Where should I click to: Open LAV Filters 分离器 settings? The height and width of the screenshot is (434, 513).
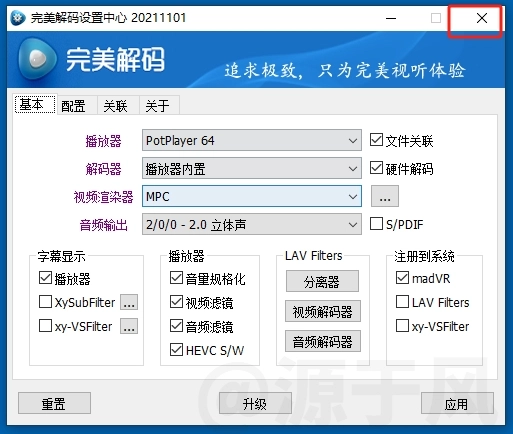pos(322,281)
